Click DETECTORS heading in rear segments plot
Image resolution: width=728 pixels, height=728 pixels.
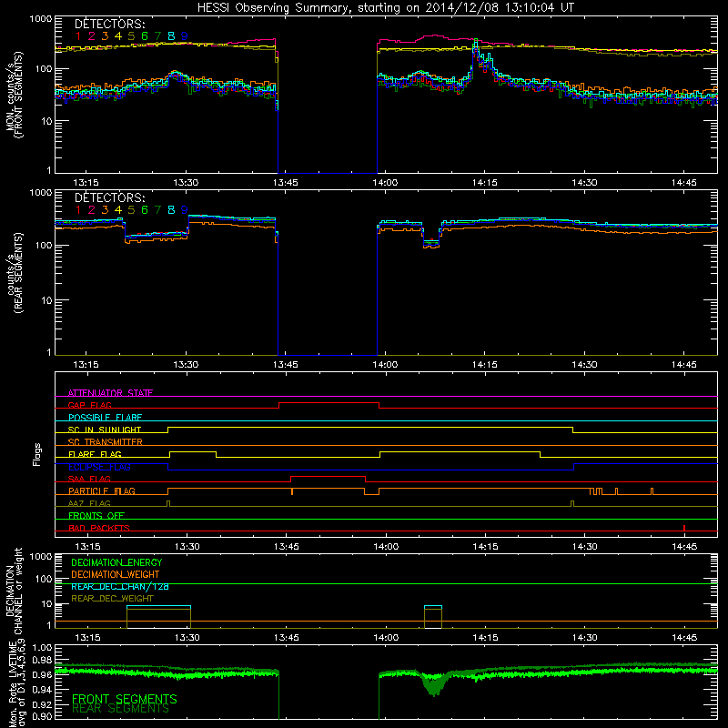tap(110, 197)
